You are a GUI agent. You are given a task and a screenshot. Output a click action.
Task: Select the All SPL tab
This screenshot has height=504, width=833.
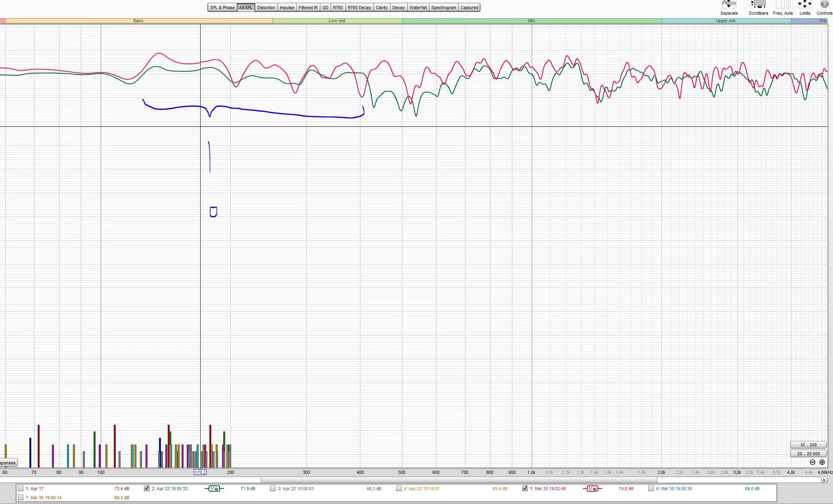coord(246,8)
